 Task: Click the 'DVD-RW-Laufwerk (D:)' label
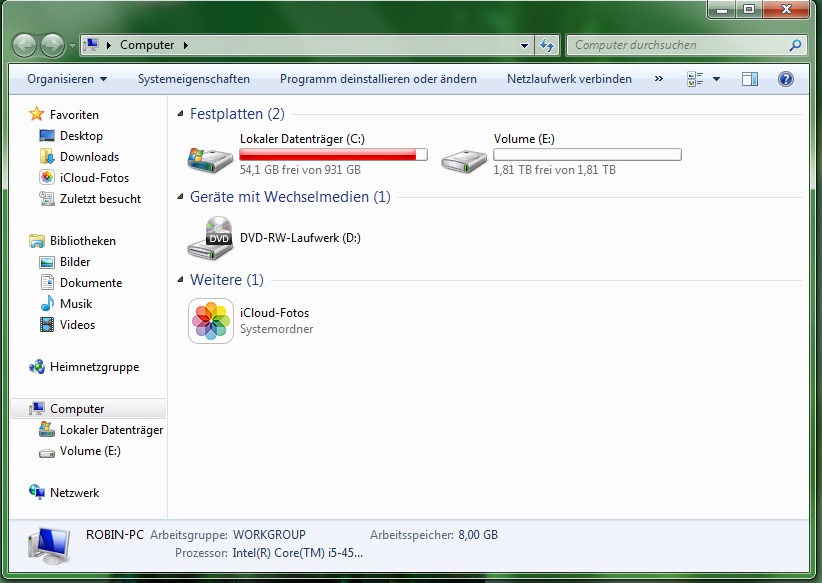[x=300, y=238]
